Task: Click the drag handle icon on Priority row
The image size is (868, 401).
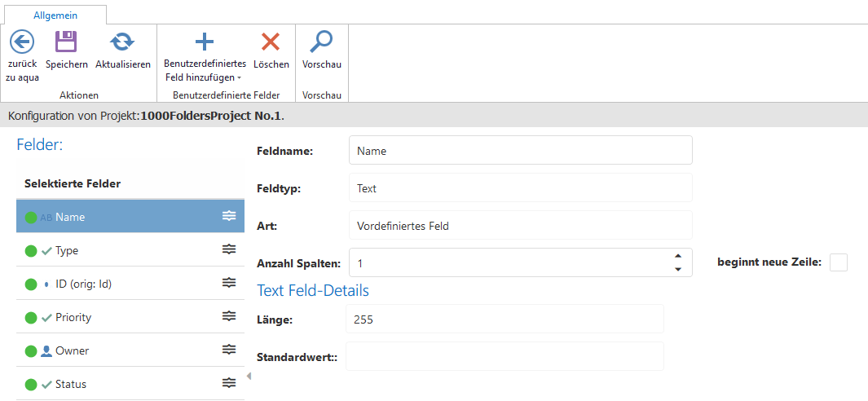Action: pyautogui.click(x=229, y=316)
